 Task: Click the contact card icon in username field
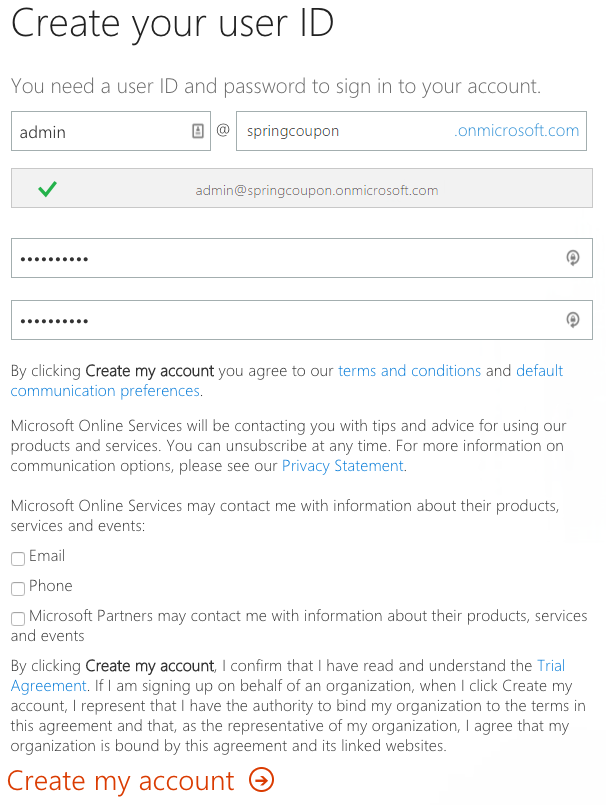(198, 131)
